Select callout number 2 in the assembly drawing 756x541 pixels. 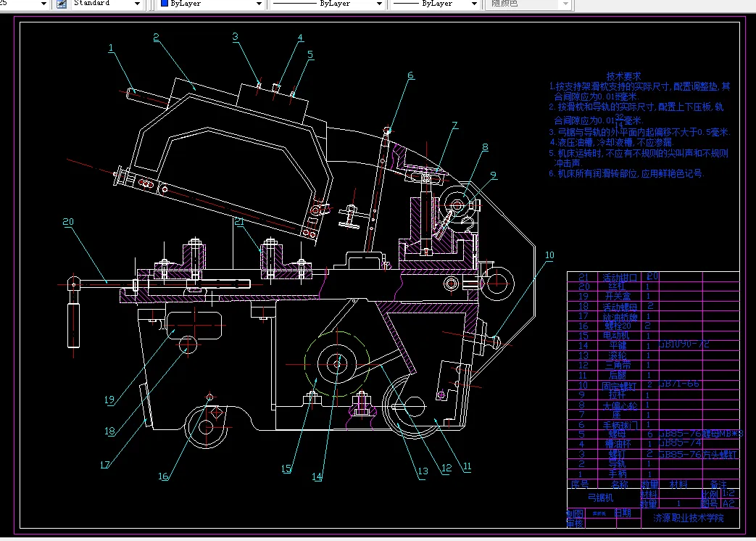[x=156, y=38]
